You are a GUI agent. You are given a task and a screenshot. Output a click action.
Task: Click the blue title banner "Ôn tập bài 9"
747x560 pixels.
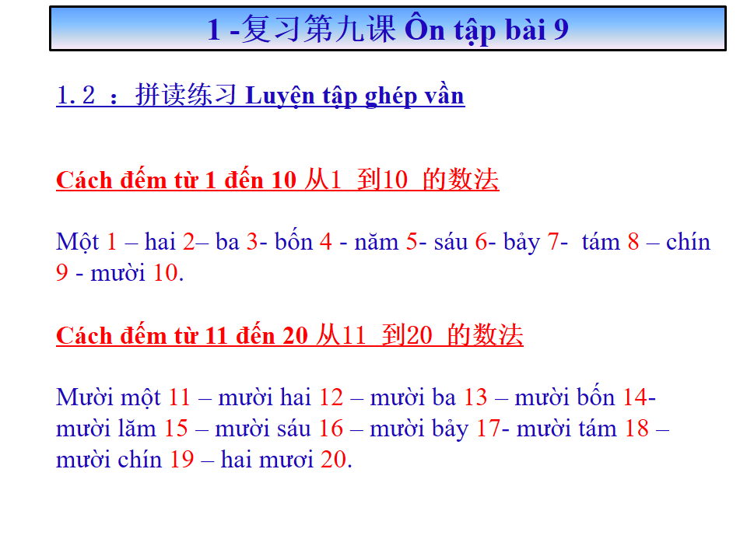coord(388,30)
